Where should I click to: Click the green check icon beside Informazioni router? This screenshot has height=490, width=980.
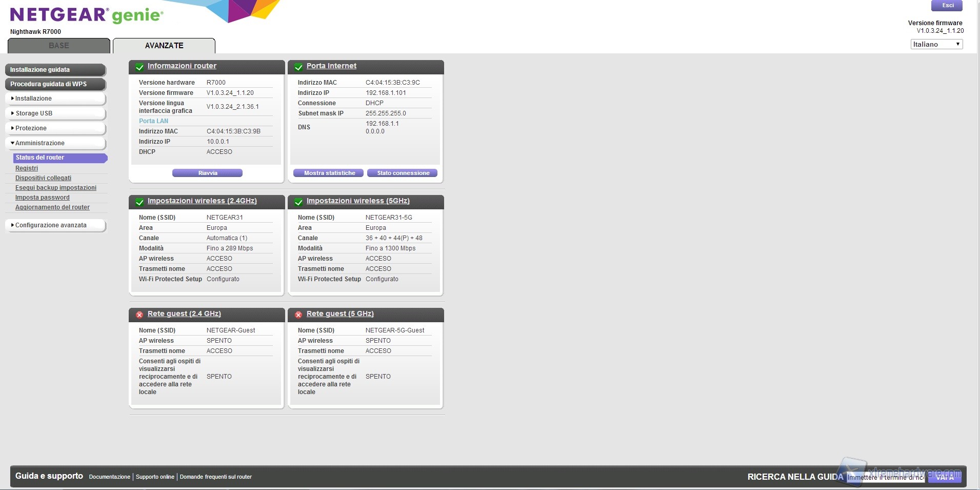click(x=139, y=67)
